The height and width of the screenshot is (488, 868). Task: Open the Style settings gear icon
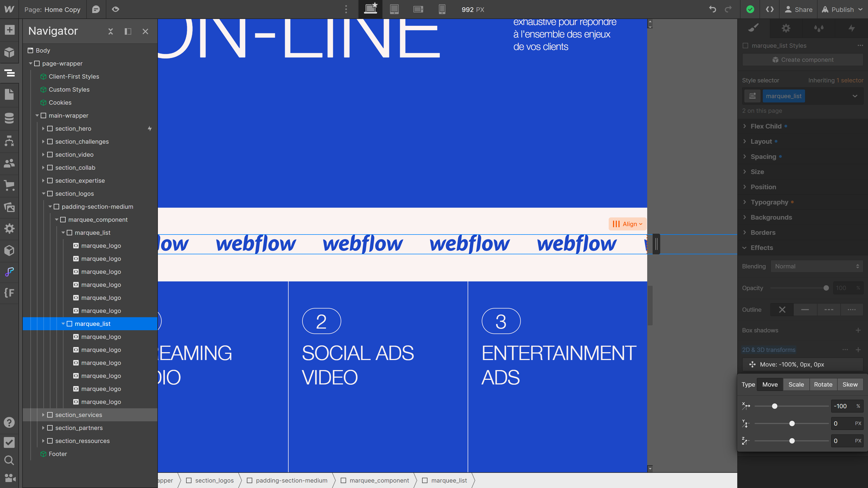[x=786, y=28]
